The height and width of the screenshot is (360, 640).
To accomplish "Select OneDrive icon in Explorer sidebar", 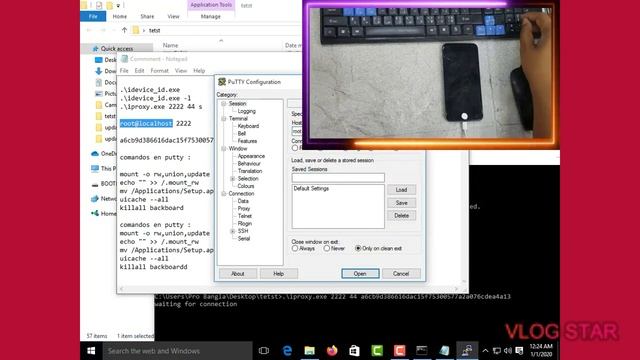I will [95, 153].
